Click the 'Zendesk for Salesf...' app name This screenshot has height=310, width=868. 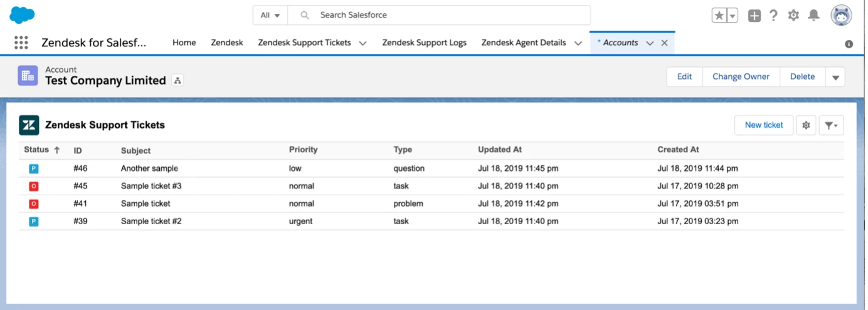pos(93,43)
